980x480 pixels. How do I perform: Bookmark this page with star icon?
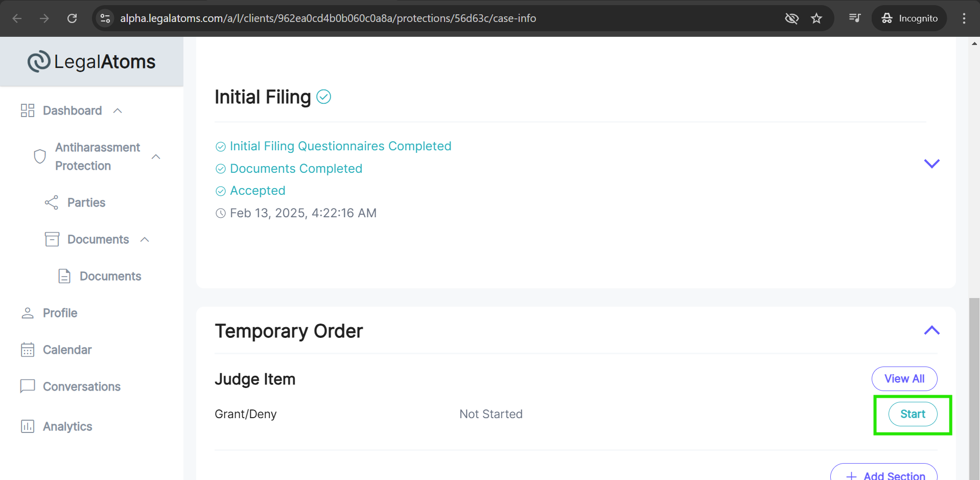coord(816,18)
